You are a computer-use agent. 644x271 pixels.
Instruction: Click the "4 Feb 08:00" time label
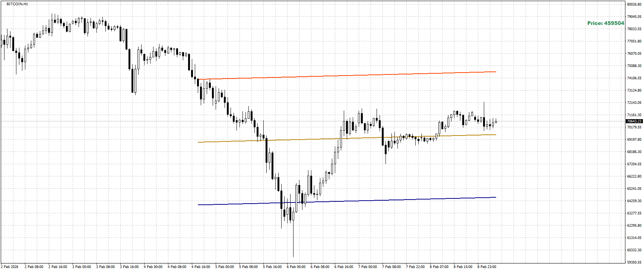click(x=177, y=267)
